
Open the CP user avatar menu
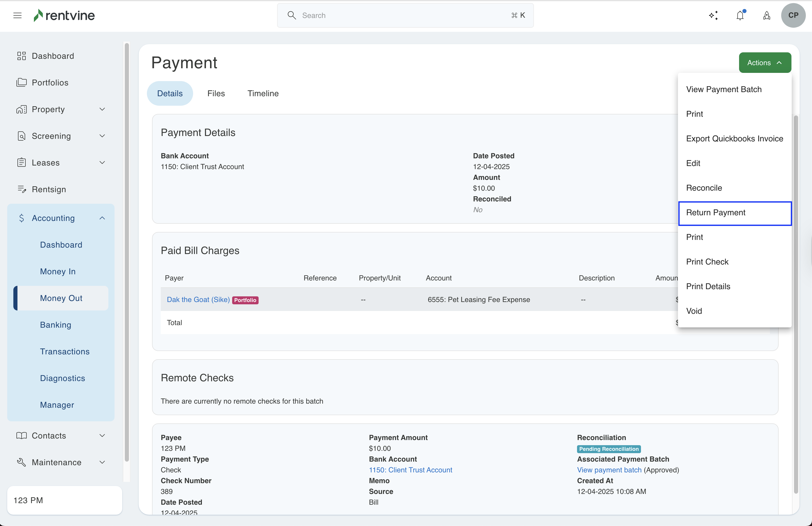tap(793, 15)
